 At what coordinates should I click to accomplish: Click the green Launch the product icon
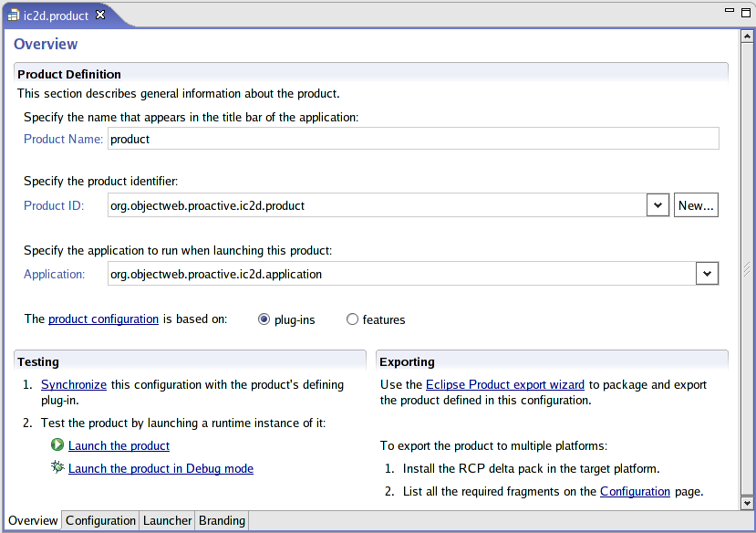[57, 445]
